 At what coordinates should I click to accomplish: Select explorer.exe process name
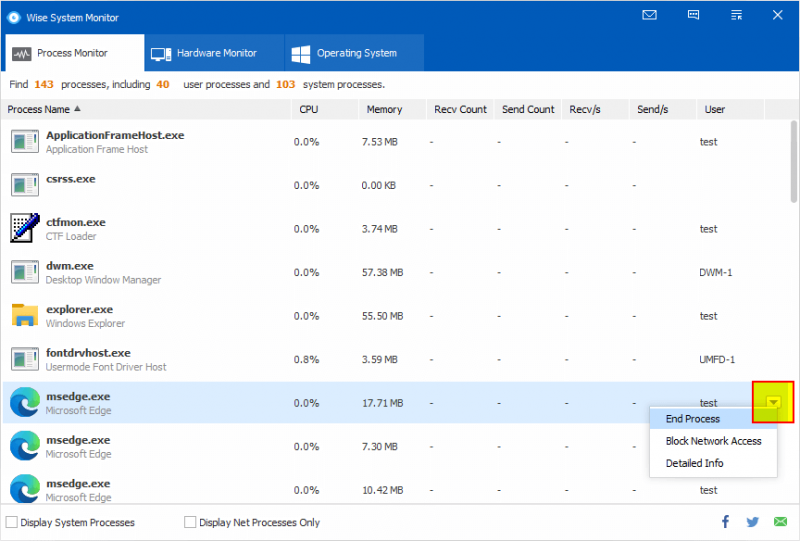[x=79, y=309]
